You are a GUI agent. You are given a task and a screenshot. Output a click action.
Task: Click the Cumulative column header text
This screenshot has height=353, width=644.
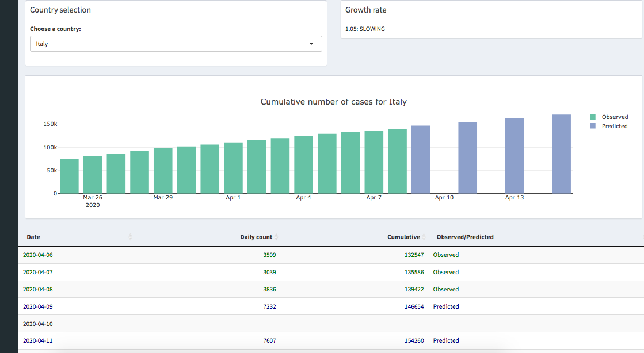point(403,237)
